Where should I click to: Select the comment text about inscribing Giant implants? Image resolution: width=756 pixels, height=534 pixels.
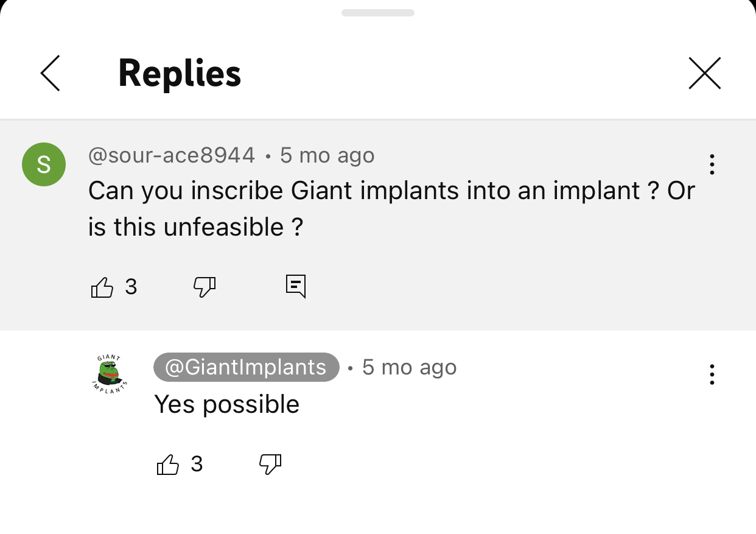coord(391,209)
